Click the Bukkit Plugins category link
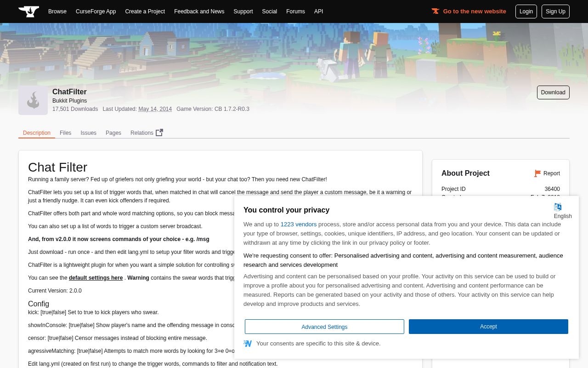Viewport: 588px width, 368px height. tap(69, 101)
